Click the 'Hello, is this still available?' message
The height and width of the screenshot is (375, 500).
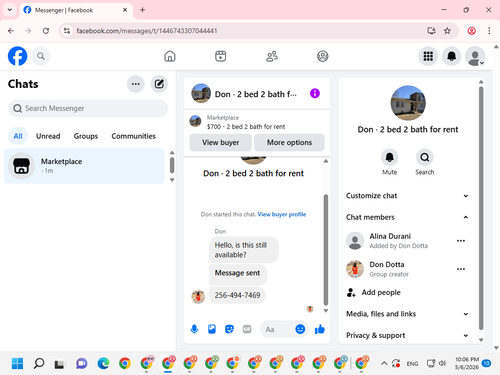click(244, 250)
